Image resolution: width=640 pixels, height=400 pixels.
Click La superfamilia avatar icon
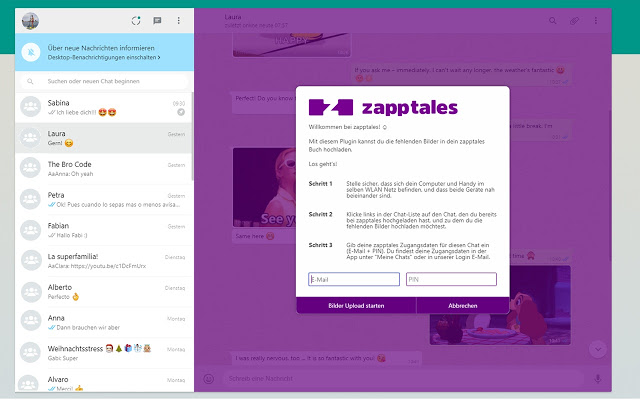click(31, 260)
